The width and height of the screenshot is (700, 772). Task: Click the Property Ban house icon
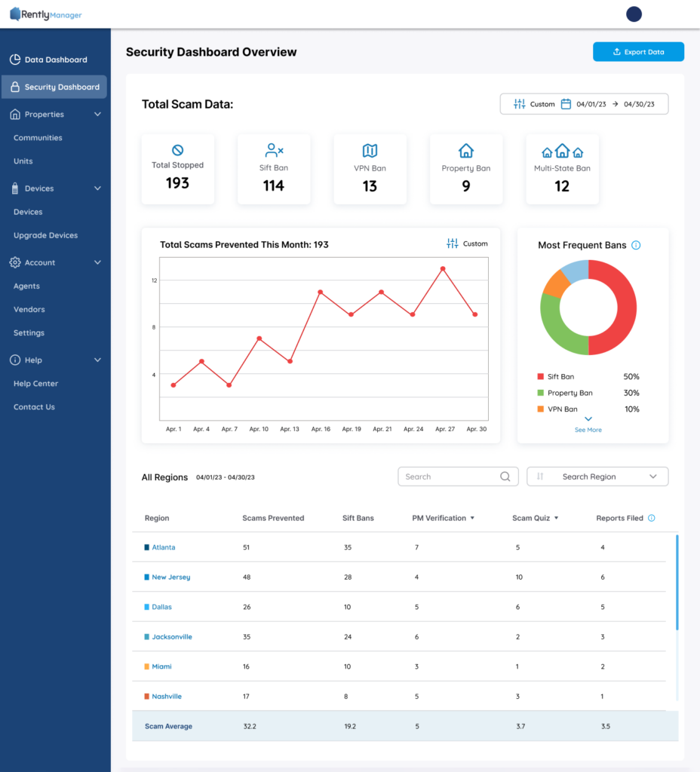[466, 151]
